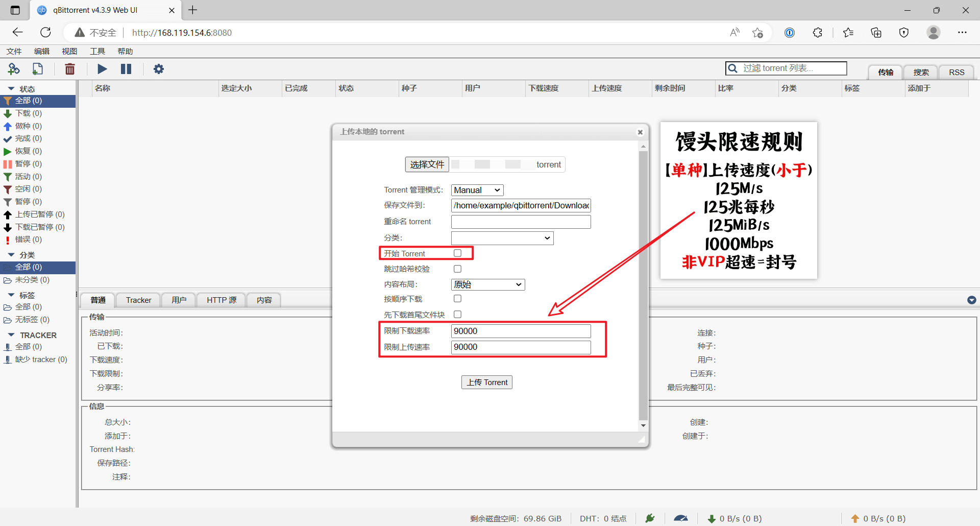This screenshot has width=980, height=526.
Task: Open the Torrent 管理模式 Manual dropdown
Action: click(477, 190)
